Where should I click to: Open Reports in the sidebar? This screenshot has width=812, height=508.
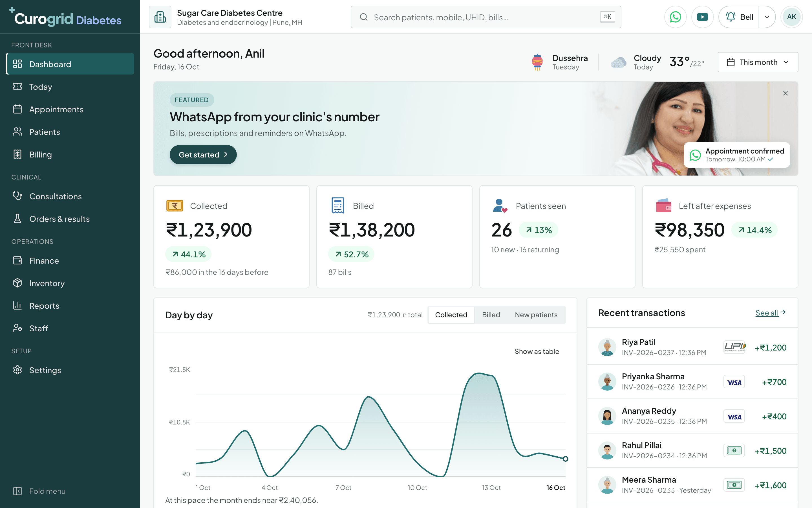click(x=70, y=305)
